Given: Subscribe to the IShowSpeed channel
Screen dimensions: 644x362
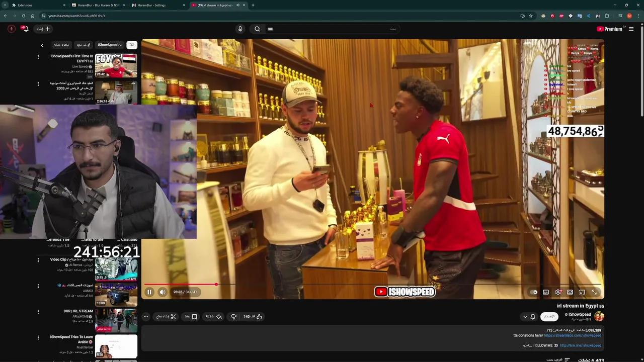Looking at the screenshot, I should click(x=549, y=317).
